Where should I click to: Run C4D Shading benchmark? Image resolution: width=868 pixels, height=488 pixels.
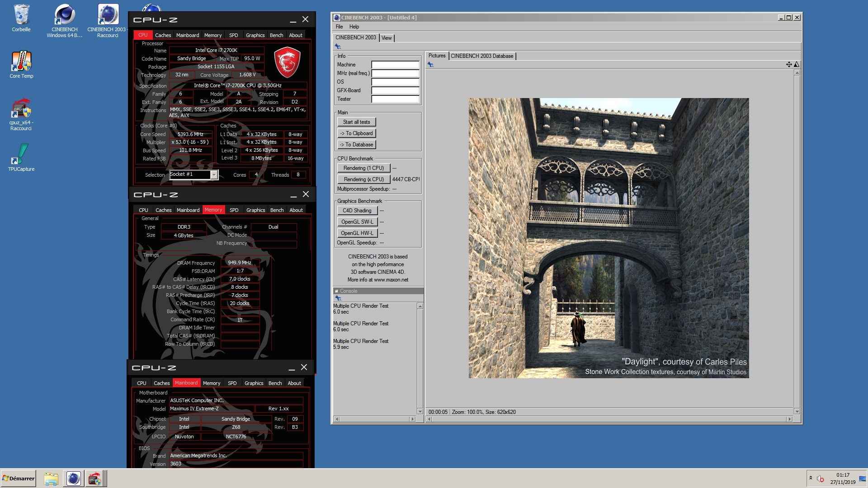(x=357, y=211)
